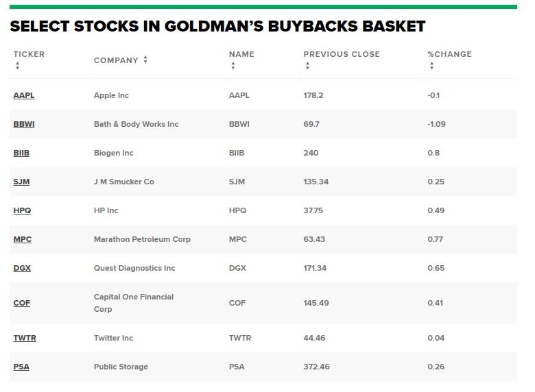Image resolution: width=535 pixels, height=392 pixels.
Task: Click the Company column header
Action: point(116,60)
